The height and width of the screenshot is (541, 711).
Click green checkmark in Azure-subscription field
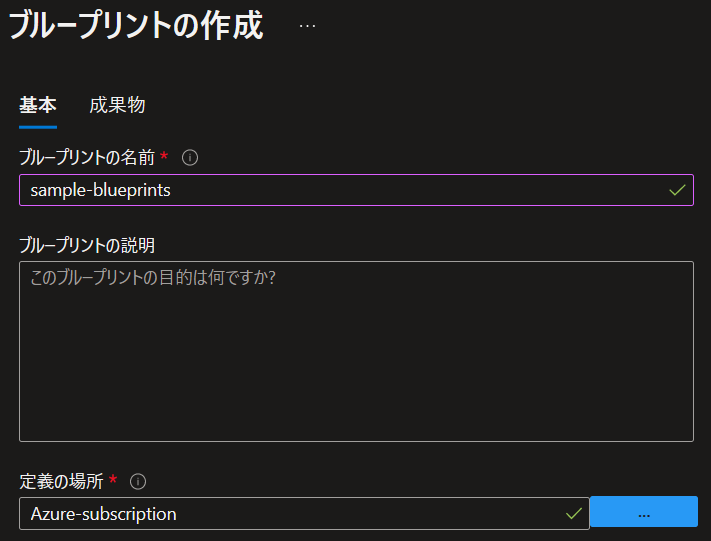(x=574, y=514)
